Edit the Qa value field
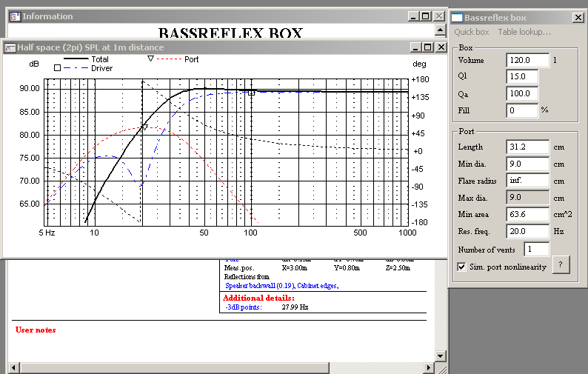The width and height of the screenshot is (588, 374). coord(522,93)
